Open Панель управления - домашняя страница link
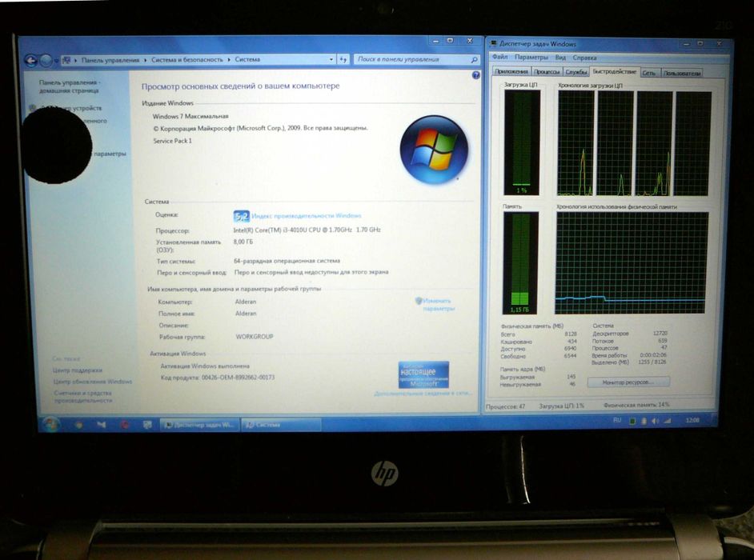This screenshot has height=560, width=754. (70, 86)
